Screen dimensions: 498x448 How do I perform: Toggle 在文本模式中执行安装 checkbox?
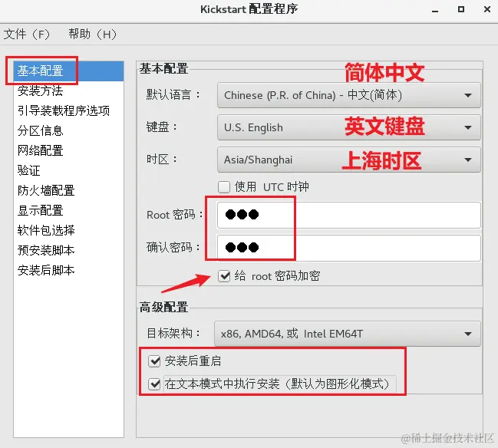pos(154,384)
